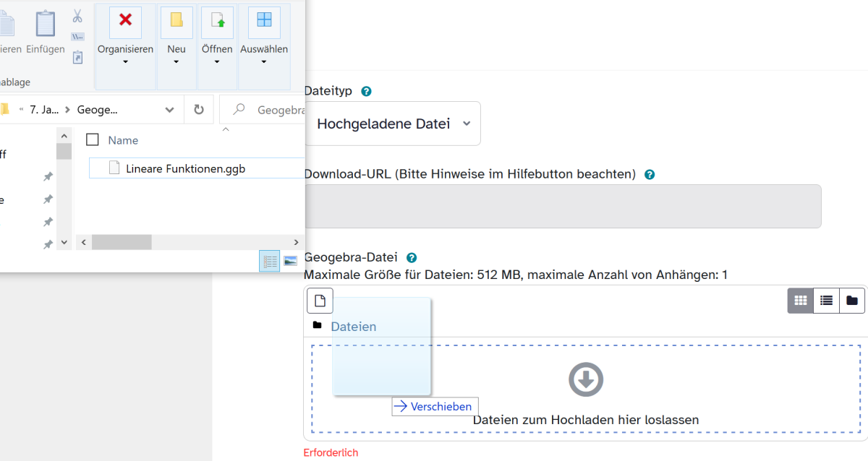Click the Einfügen clipboard icon in Explorer
Viewport: 868px width, 461px height.
click(45, 23)
